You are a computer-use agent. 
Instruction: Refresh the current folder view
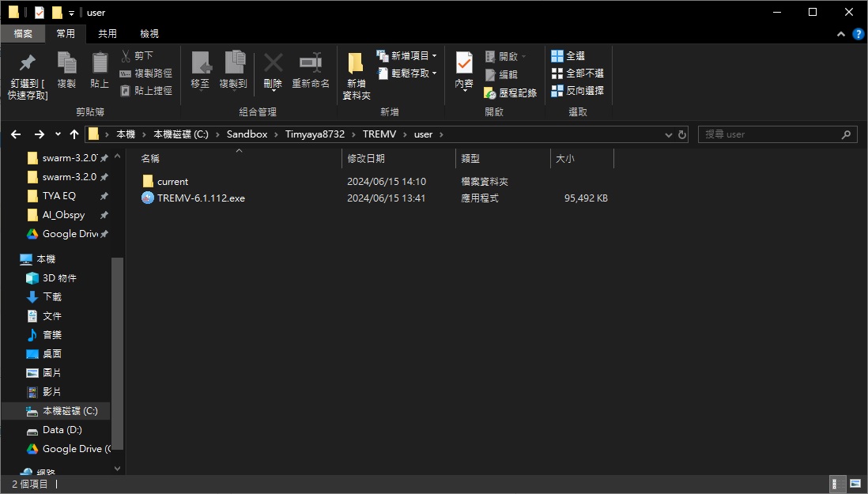click(x=682, y=134)
